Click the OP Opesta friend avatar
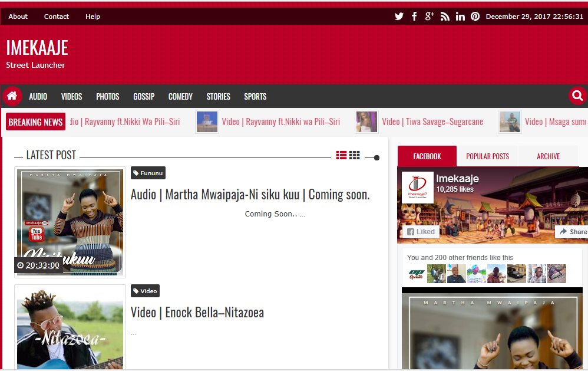Viewport: 588px width, 371px height. (416, 274)
